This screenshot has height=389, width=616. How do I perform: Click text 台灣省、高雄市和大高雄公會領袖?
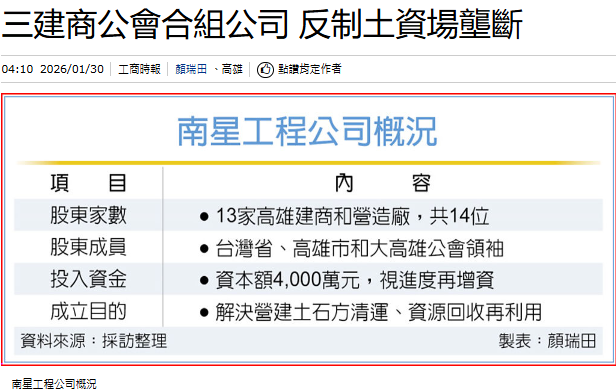point(359,248)
